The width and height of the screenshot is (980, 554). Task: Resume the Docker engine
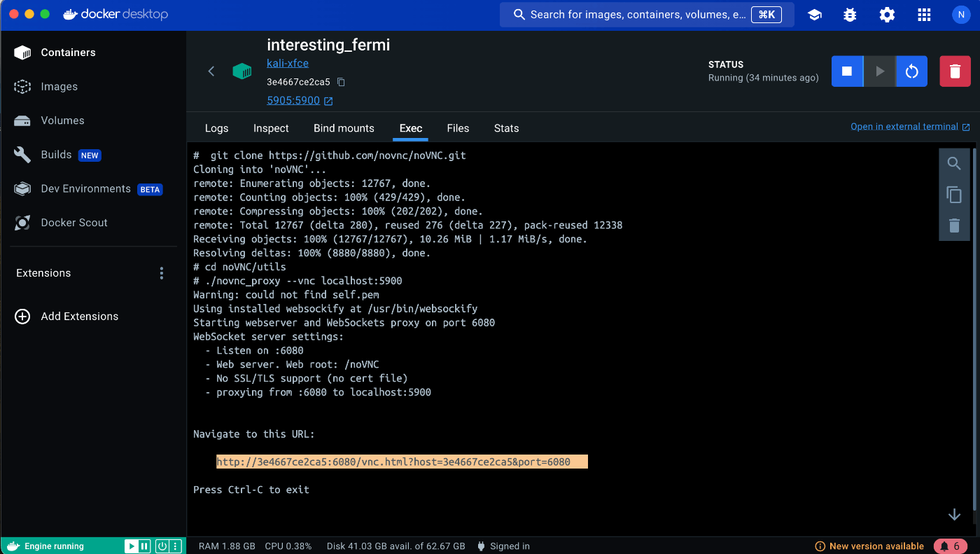click(x=131, y=546)
